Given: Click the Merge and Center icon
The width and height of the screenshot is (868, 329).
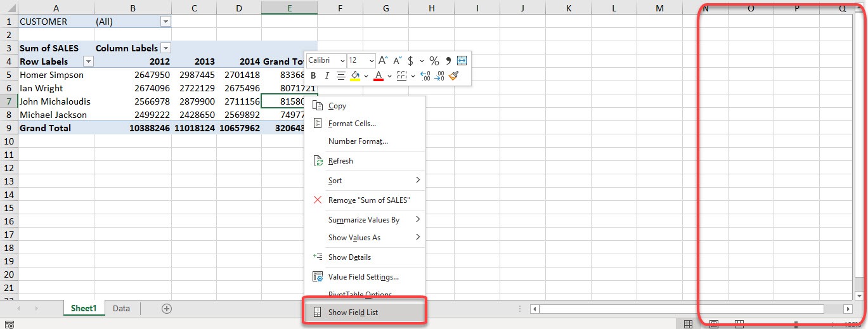Looking at the screenshot, I should tap(462, 61).
